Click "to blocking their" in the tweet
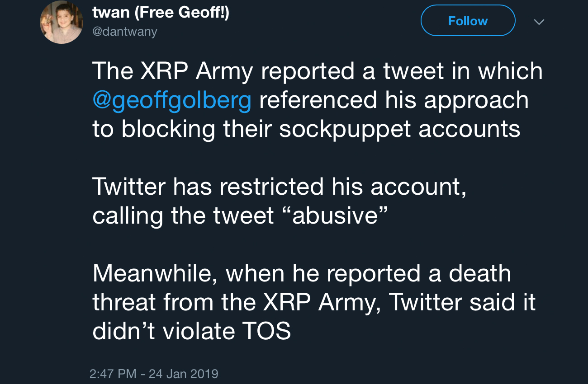The image size is (588, 384). (182, 129)
